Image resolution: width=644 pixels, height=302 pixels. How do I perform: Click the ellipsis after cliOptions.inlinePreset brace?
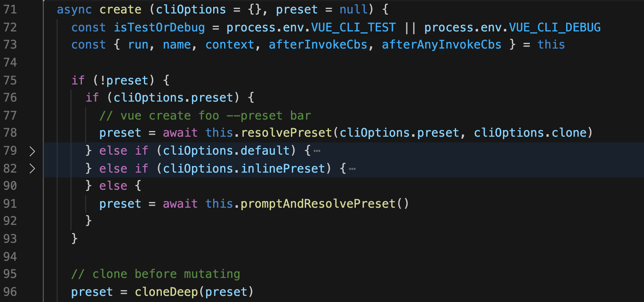352,169
